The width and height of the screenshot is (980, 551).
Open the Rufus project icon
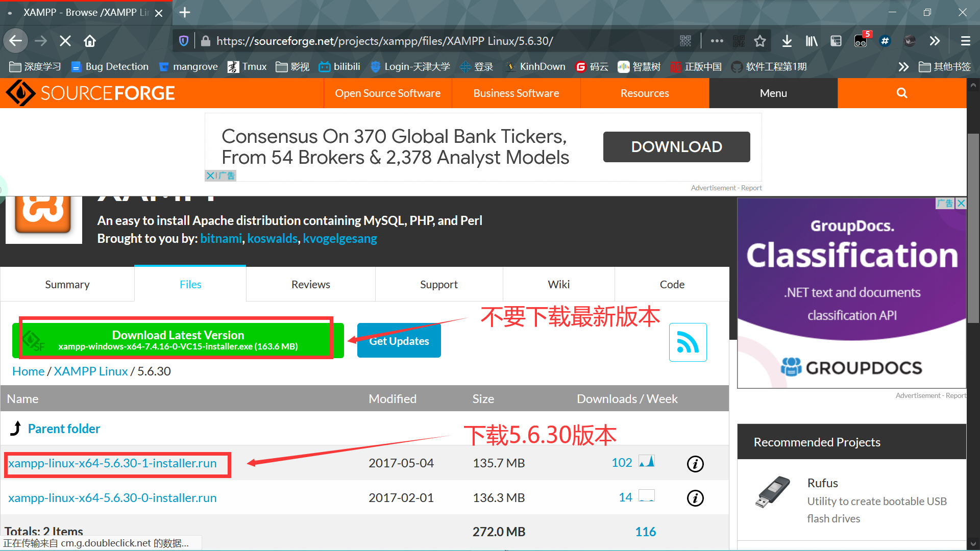click(773, 492)
